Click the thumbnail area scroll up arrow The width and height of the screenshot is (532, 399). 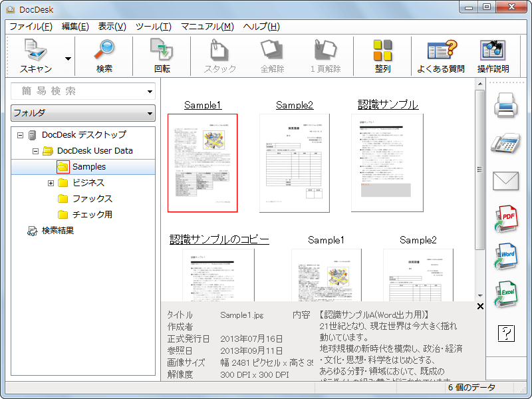click(480, 84)
